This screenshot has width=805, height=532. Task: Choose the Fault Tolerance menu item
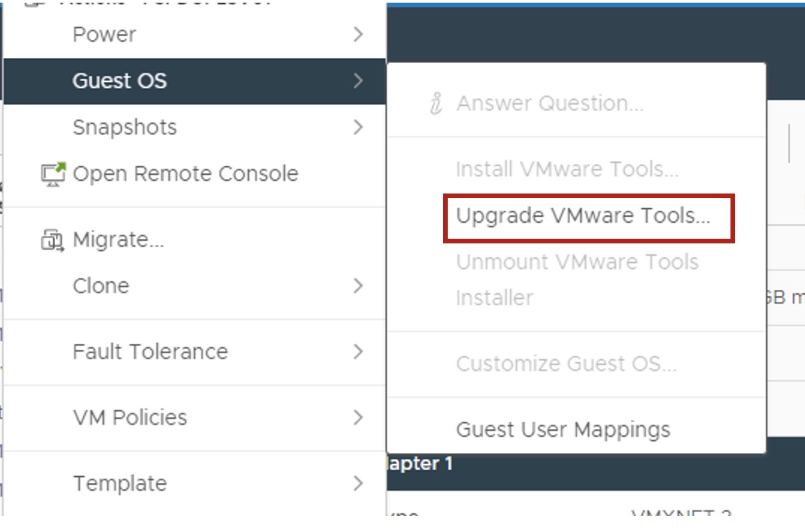(x=150, y=351)
